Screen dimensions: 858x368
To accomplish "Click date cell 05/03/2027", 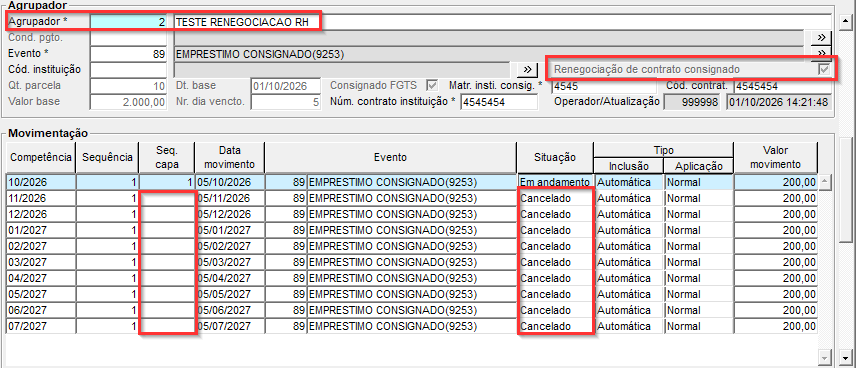I will [230, 262].
